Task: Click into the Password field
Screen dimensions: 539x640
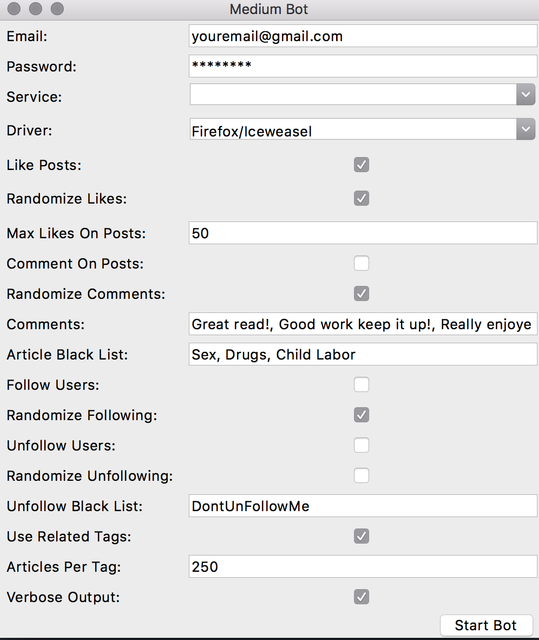Action: pos(363,66)
